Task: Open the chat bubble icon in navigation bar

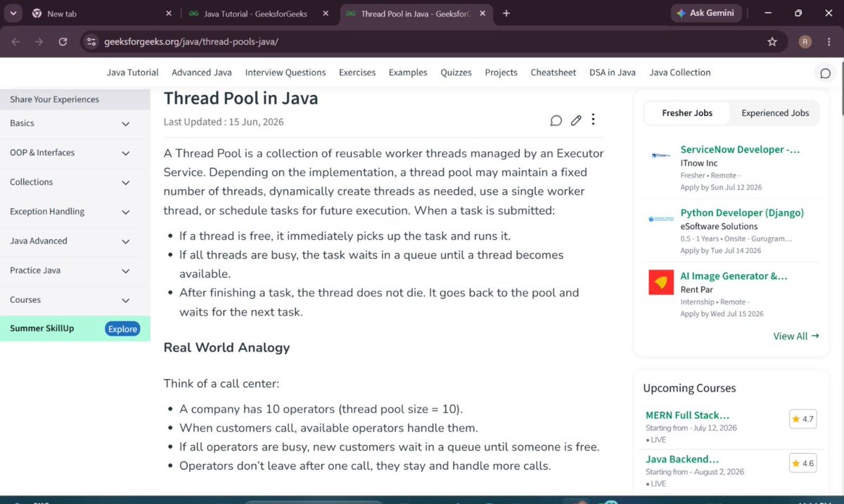Action: 826,73
